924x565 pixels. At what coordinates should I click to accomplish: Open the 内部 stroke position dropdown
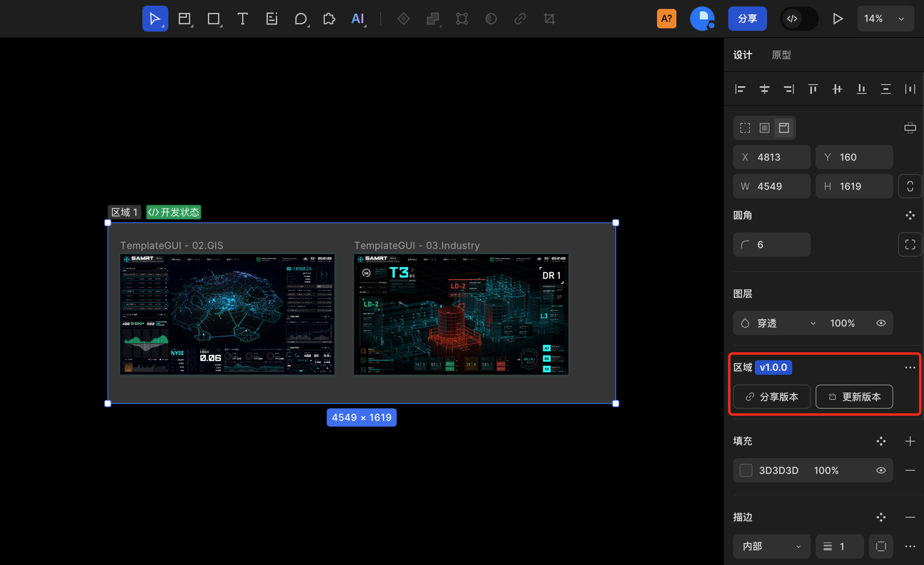(772, 546)
